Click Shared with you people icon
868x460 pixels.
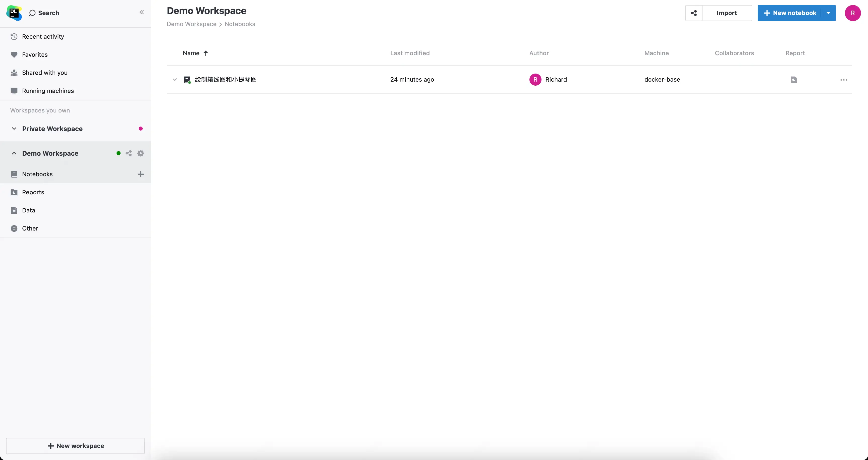pos(14,73)
